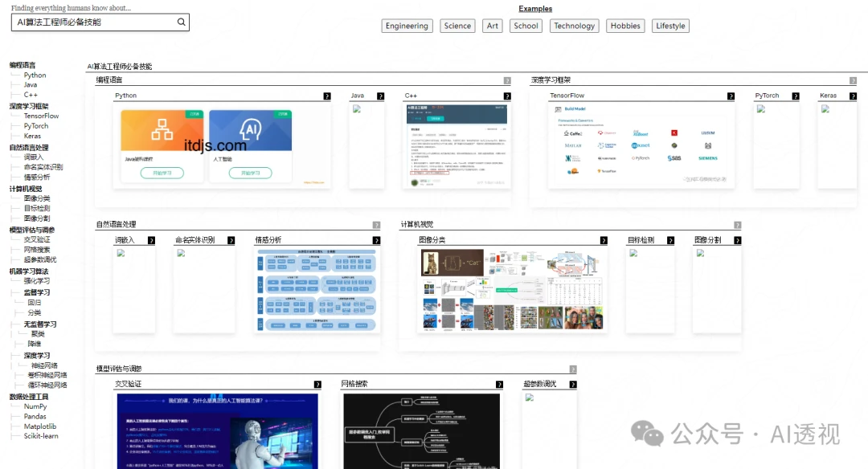The image size is (868, 469).
Task: Select 深度学习框架 in the sidebar tree
Action: point(29,106)
